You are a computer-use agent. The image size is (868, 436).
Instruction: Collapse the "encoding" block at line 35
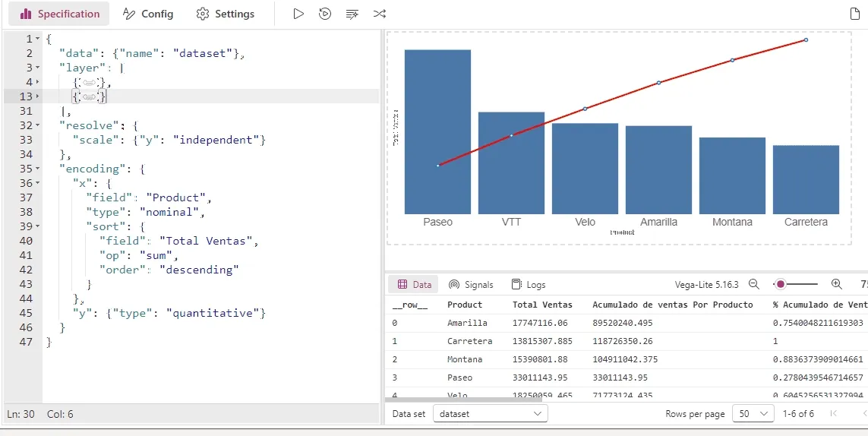point(37,169)
